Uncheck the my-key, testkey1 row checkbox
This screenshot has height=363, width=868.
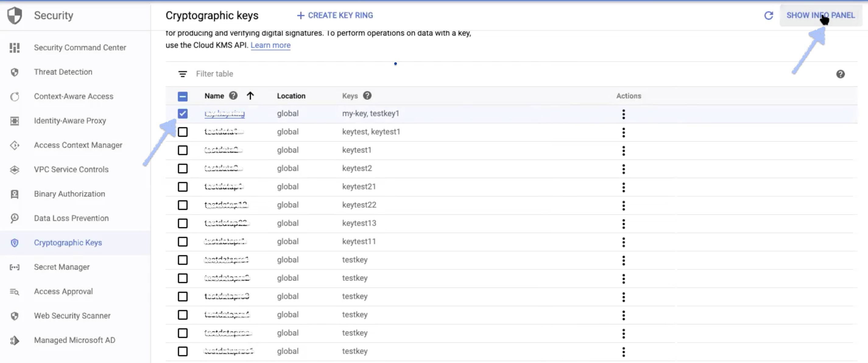coord(182,114)
